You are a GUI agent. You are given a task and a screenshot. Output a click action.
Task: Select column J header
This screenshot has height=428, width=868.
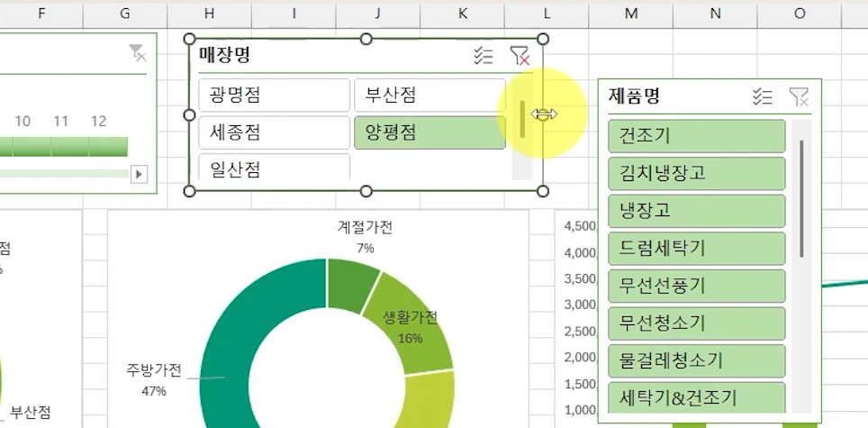click(377, 14)
